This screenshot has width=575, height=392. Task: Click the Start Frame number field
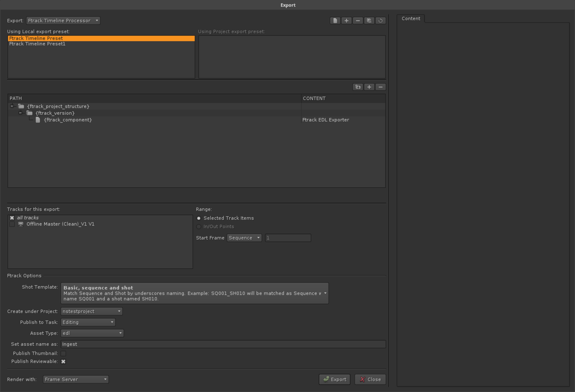(288, 238)
